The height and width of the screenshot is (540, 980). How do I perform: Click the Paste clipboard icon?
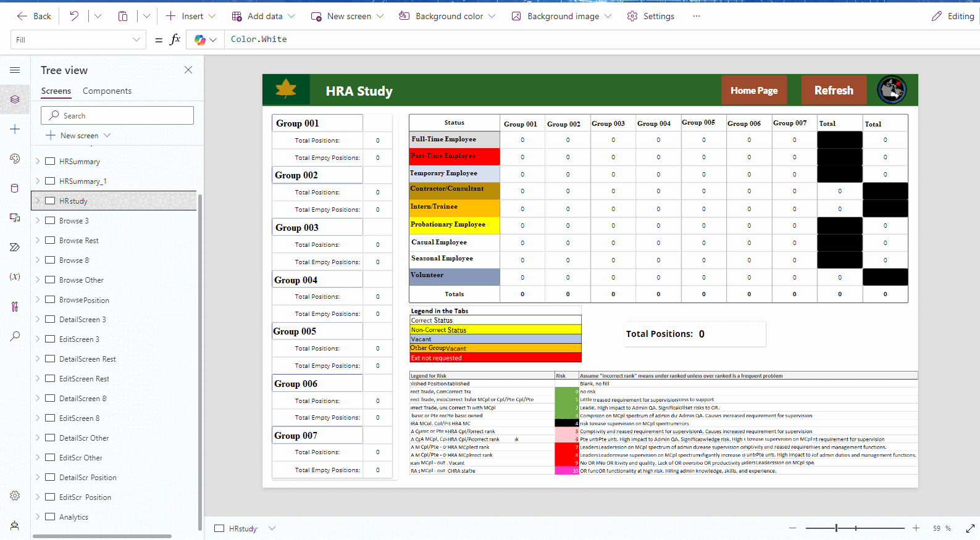pos(123,16)
